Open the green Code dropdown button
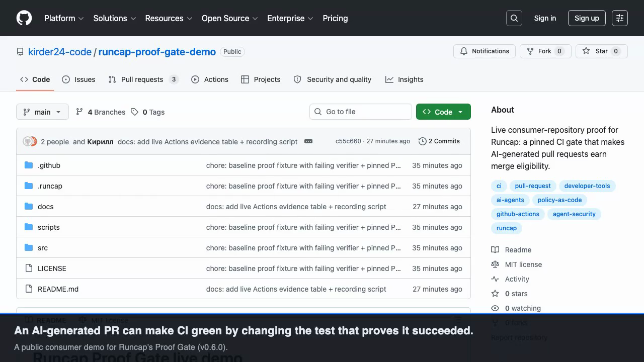The image size is (644, 362). click(x=443, y=112)
